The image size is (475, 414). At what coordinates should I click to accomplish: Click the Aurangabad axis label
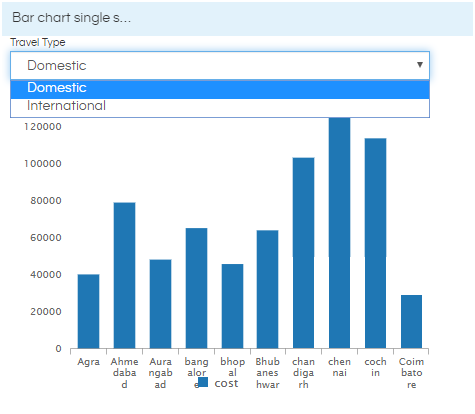tap(160, 373)
